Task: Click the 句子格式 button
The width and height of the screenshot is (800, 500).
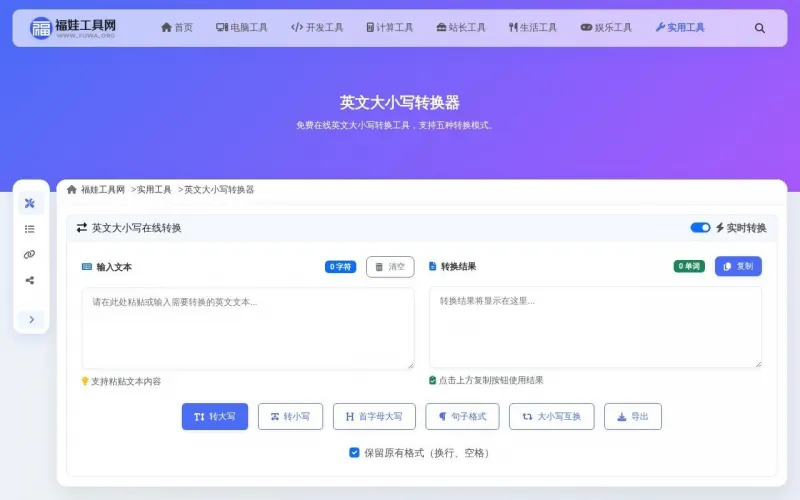Action: [462, 416]
